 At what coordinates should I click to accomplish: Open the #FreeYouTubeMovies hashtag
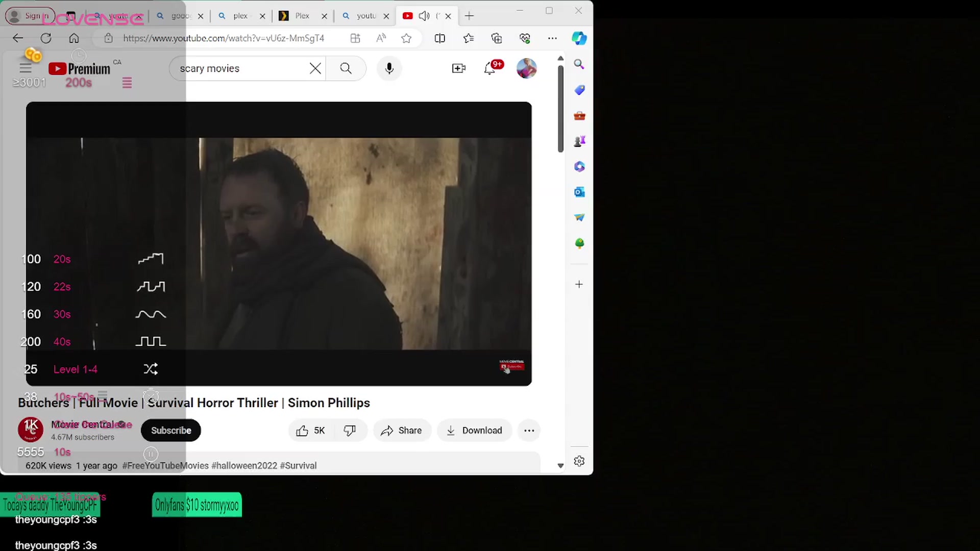coord(165,466)
